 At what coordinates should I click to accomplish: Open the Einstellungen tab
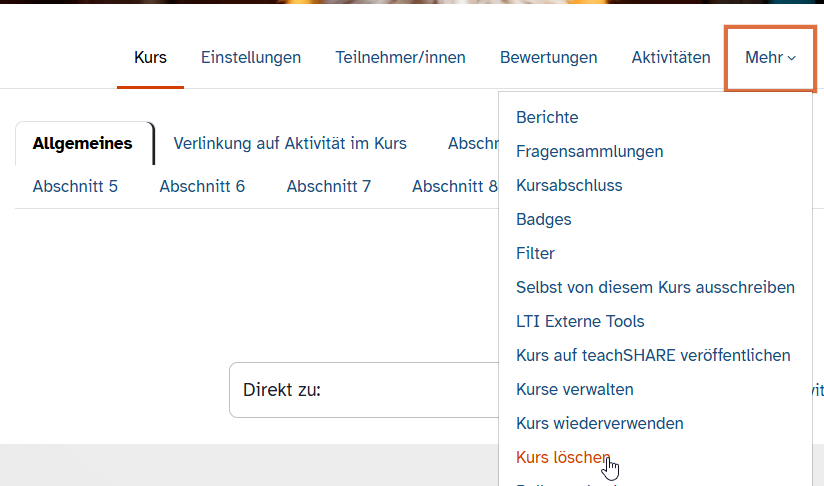tap(251, 58)
